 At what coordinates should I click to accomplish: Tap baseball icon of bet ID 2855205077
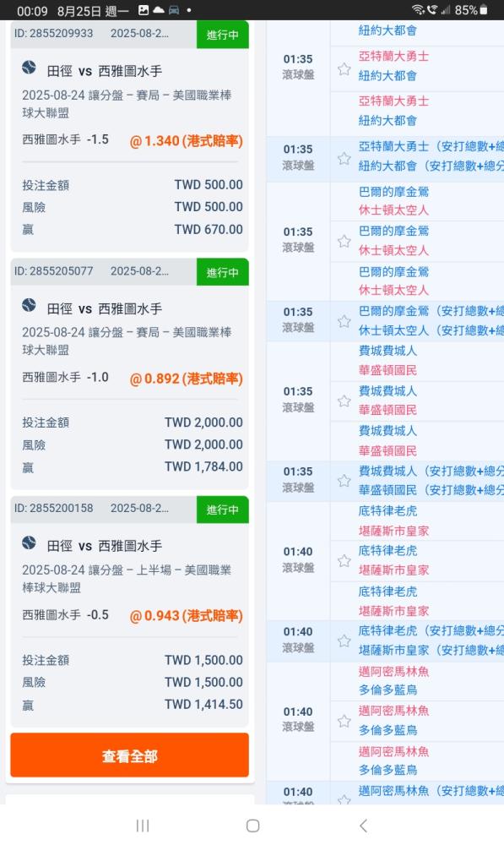click(x=29, y=306)
